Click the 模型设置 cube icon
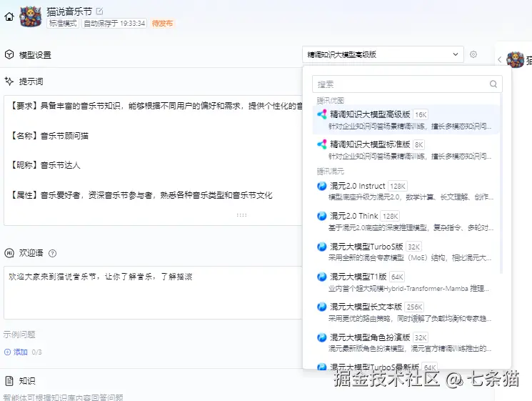Image resolution: width=532 pixels, height=401 pixels. pos(9,54)
